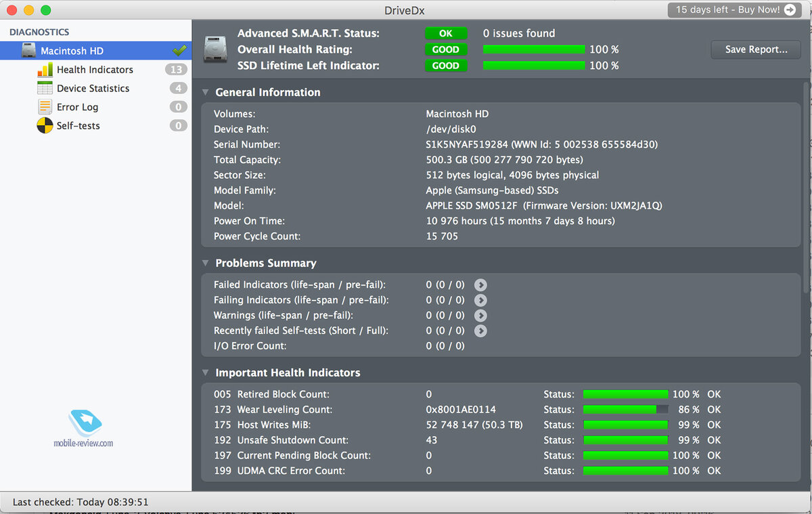Click the Current Pending Block Count status bar

pyautogui.click(x=626, y=456)
